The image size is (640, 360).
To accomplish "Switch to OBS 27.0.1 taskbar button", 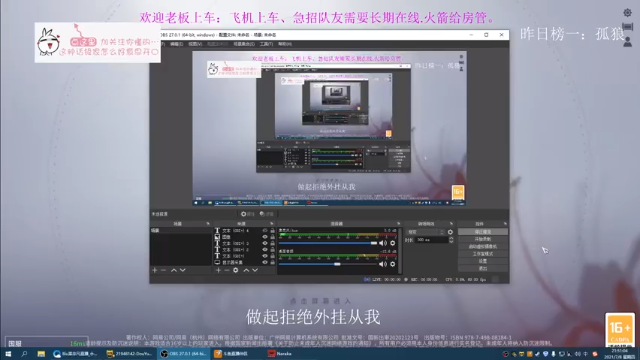I will pos(183,354).
